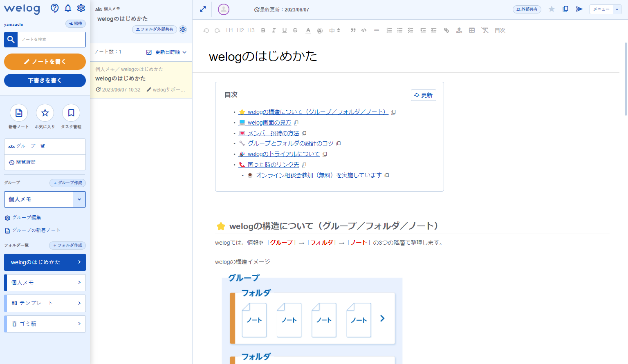The height and width of the screenshot is (364, 628).
Task: Open welogのはじめかた note card in the list
Action: point(141,80)
